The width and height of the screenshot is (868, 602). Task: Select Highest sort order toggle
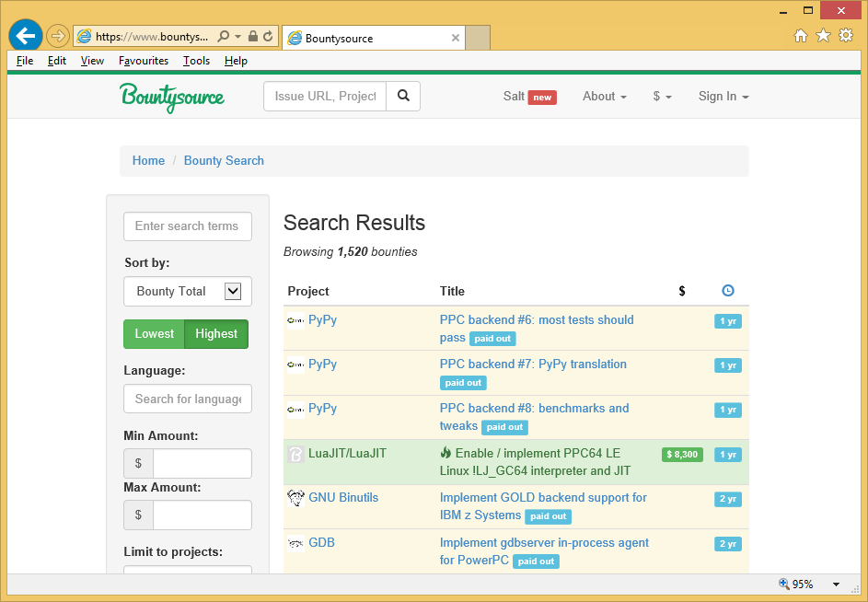pyautogui.click(x=216, y=334)
